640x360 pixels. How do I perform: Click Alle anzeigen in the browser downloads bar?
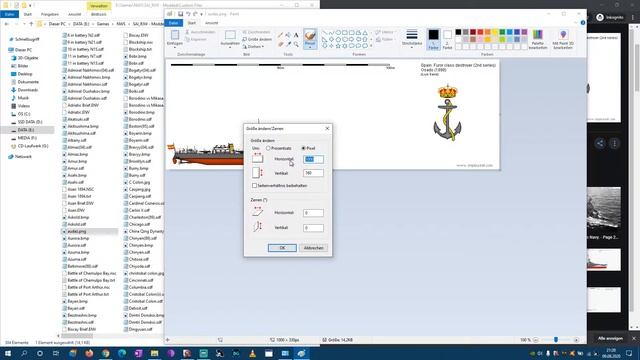(610, 338)
